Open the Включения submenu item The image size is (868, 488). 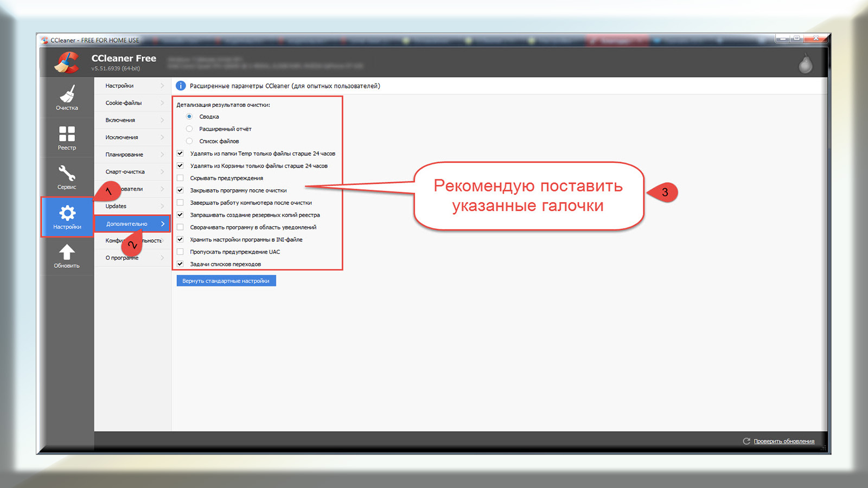click(x=132, y=120)
